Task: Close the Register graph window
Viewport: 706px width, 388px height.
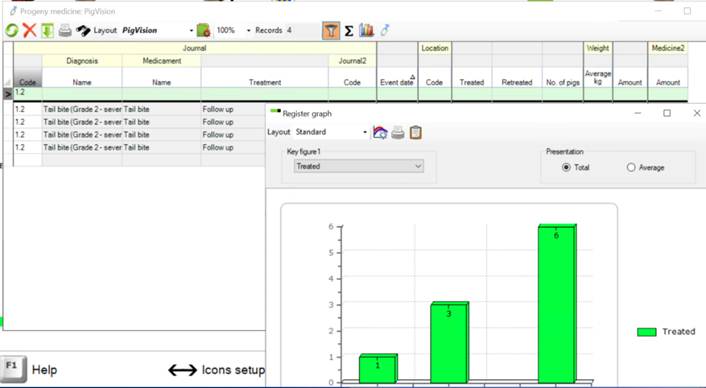Action: pyautogui.click(x=697, y=113)
